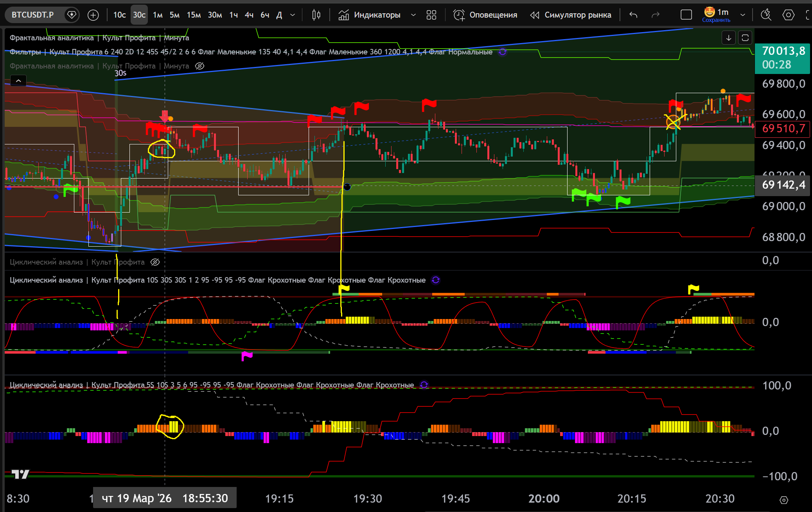
Task: Launch Симулятор рынка replay
Action: [x=571, y=15]
